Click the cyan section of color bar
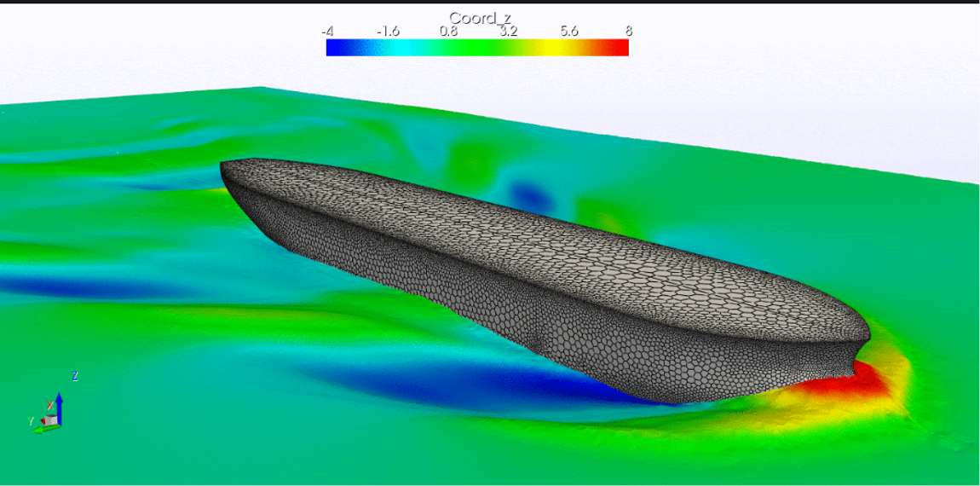The image size is (980, 486). 394,48
